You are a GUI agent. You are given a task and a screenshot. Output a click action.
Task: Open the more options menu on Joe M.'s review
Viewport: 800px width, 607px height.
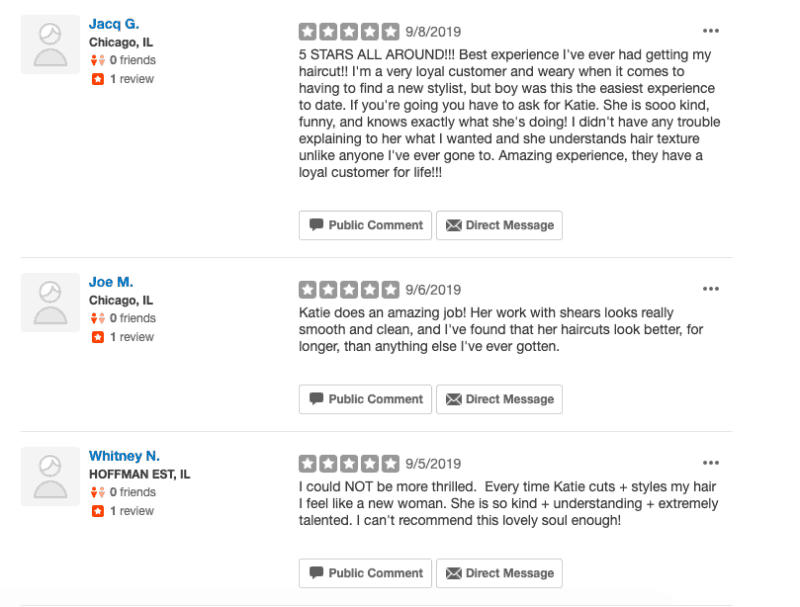coord(711,287)
